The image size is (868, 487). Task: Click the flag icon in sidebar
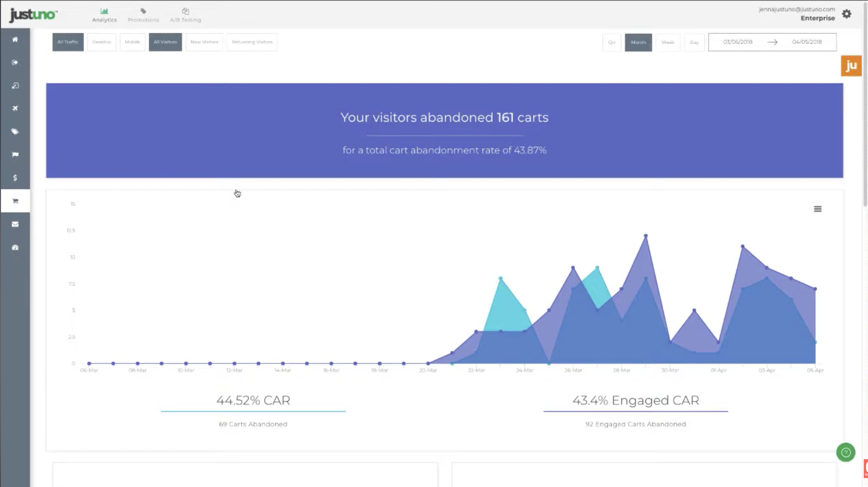pos(15,155)
